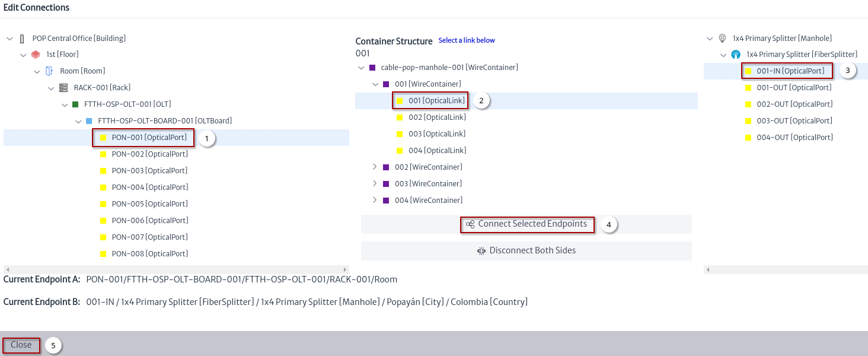Click the right tree horizontal scrollbar
Image resolution: width=868 pixels, height=356 pixels.
(x=786, y=269)
